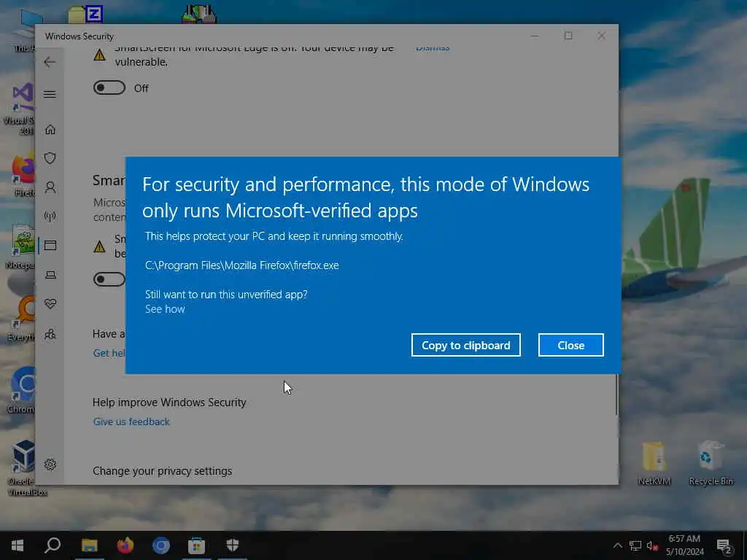This screenshot has height=560, width=747.
Task: Open Device security laptop icon
Action: (50, 275)
